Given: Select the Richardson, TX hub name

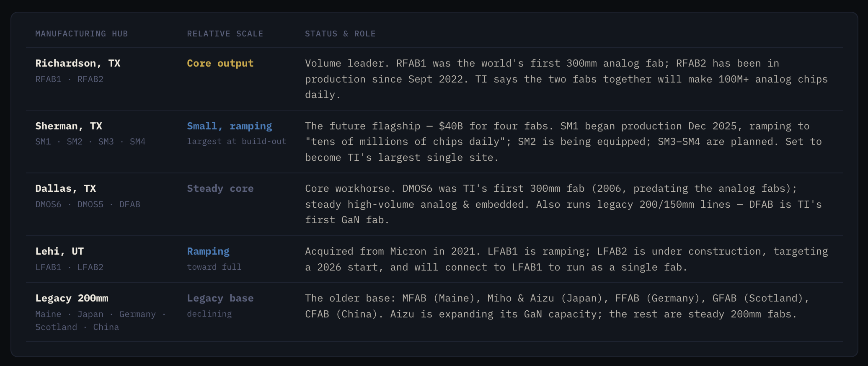Looking at the screenshot, I should tap(78, 63).
